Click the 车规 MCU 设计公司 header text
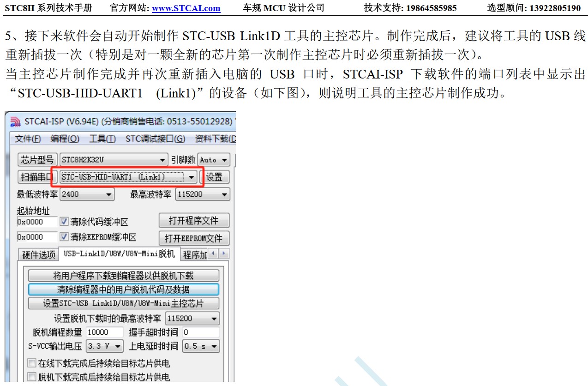The image size is (588, 386). [x=283, y=8]
